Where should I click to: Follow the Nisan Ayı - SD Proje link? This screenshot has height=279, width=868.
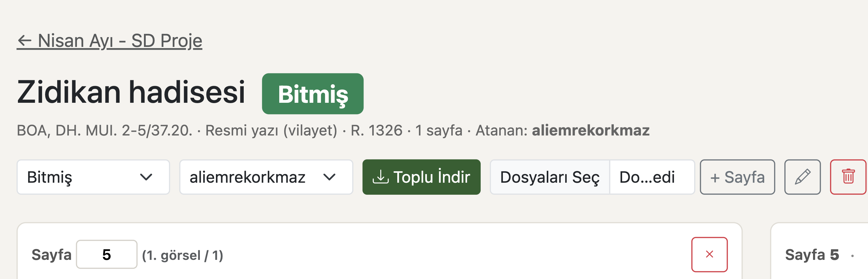tap(110, 40)
